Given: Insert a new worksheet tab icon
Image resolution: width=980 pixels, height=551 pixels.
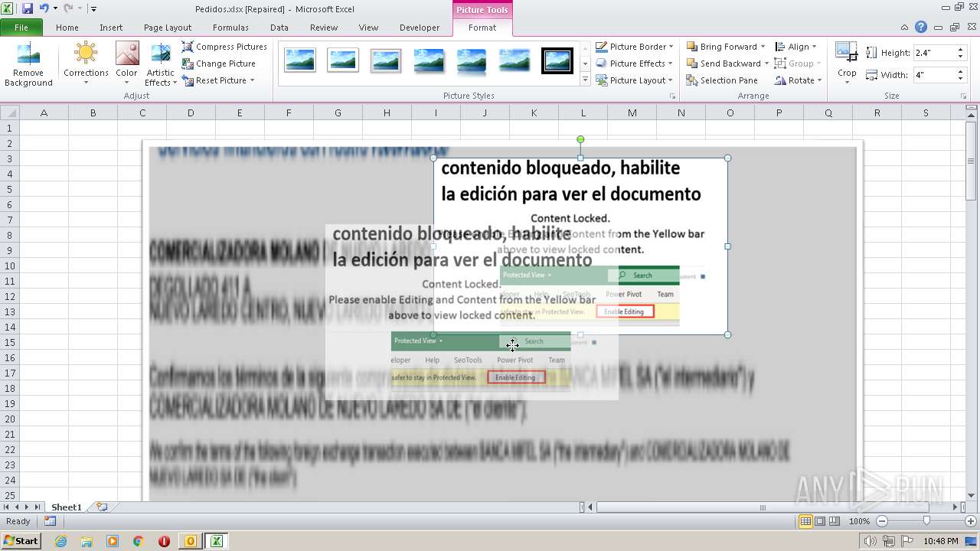Looking at the screenshot, I should click(x=101, y=507).
